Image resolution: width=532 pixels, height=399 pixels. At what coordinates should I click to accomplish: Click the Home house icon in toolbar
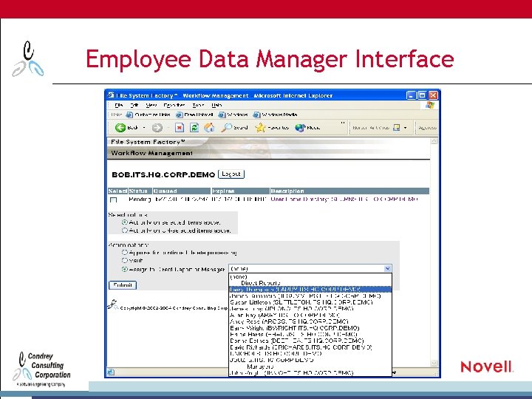coord(209,128)
